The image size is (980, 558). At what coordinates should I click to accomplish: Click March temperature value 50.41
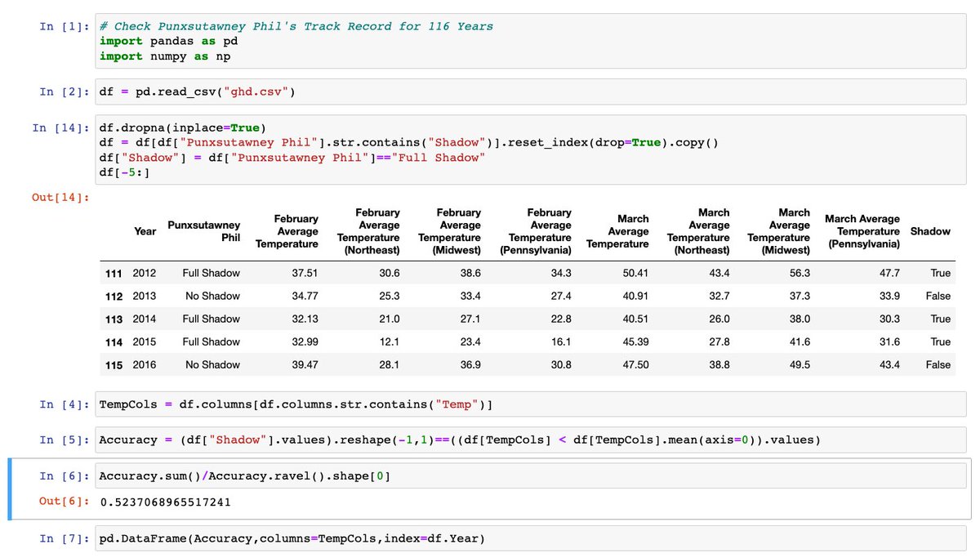pos(635,273)
